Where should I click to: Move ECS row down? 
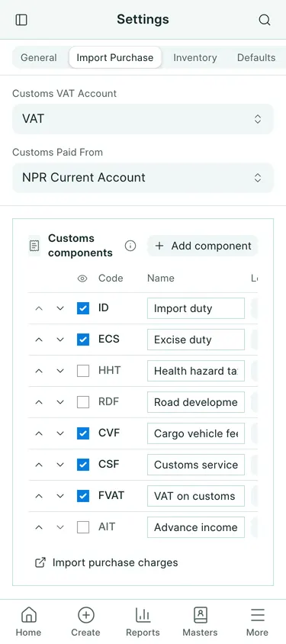60,340
